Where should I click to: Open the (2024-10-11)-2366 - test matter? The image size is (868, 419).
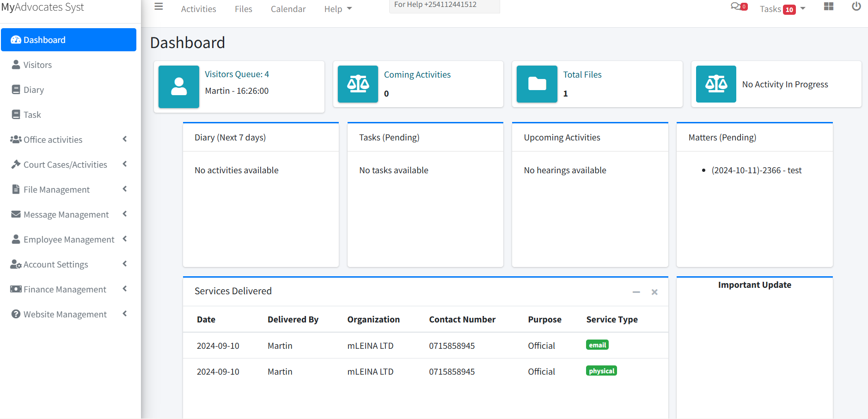coord(756,170)
